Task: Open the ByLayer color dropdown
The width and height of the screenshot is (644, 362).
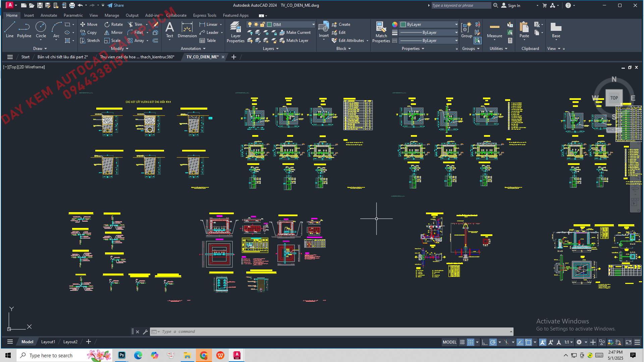Action: point(456,24)
